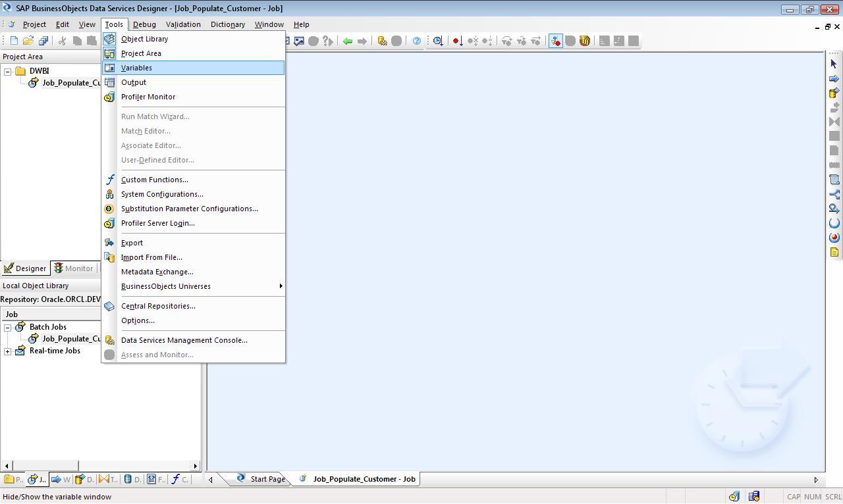Open the Projects tab in the object library

click(13, 479)
